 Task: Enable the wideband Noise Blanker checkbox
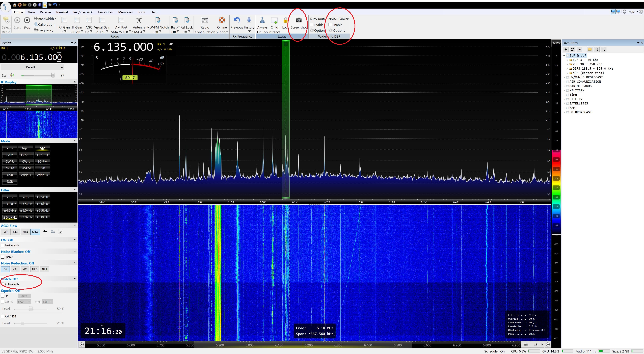coord(330,25)
